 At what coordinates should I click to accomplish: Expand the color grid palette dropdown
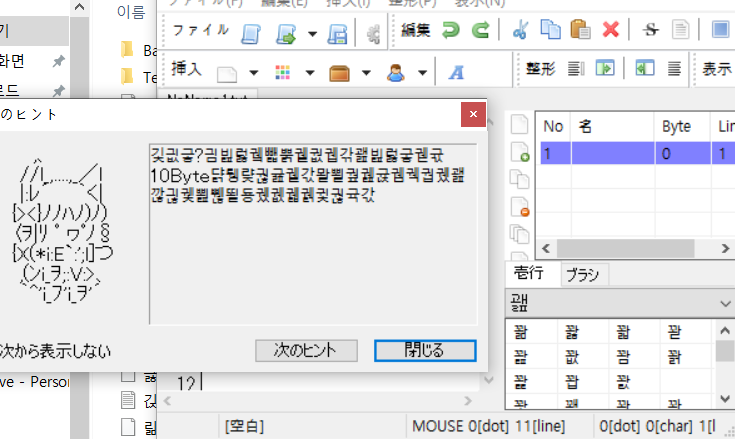point(309,73)
